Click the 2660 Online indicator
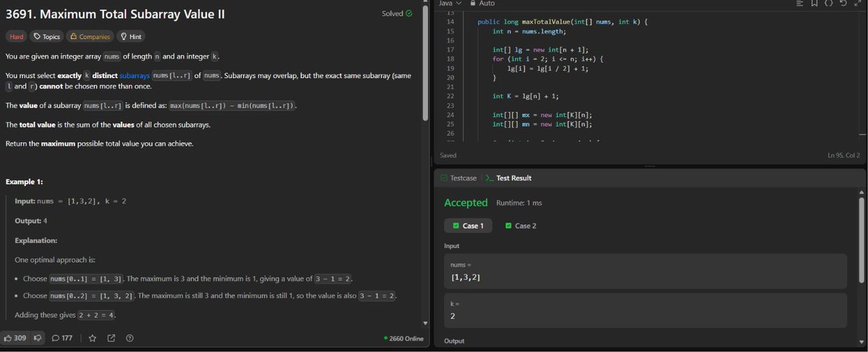The height and width of the screenshot is (352, 868). pyautogui.click(x=404, y=338)
